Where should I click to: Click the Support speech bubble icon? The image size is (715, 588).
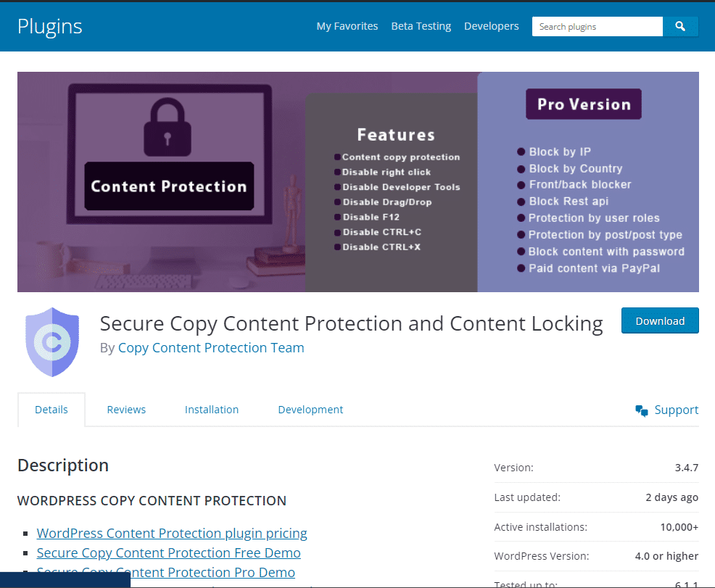[x=641, y=410]
